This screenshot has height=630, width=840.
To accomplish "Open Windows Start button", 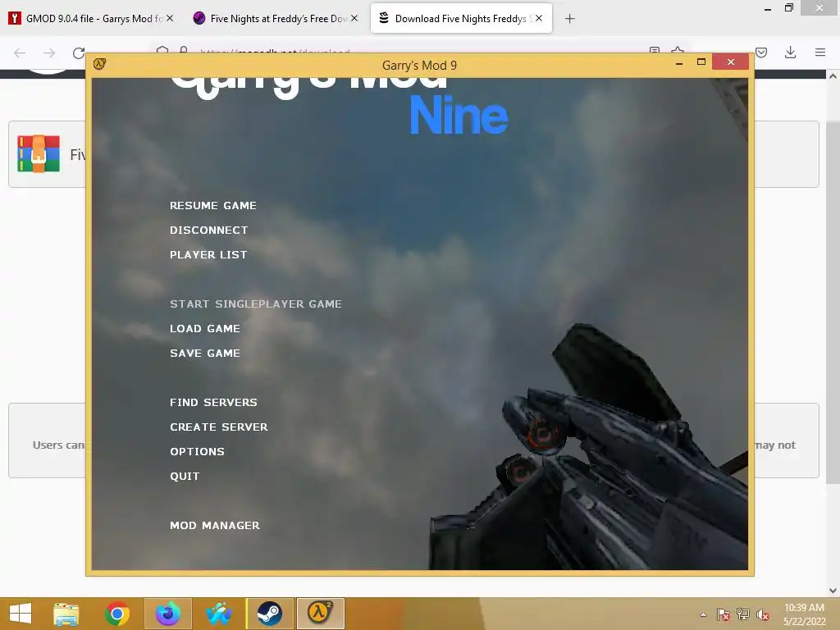I will coord(21,614).
